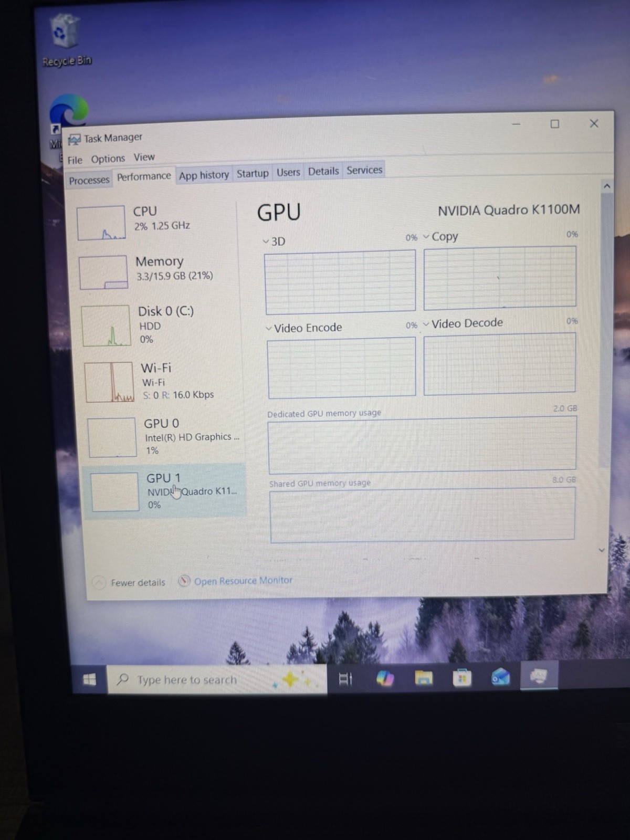Click the NVIDIA Quadro K1100M label
Image resolution: width=630 pixels, height=840 pixels.
pyautogui.click(x=509, y=210)
